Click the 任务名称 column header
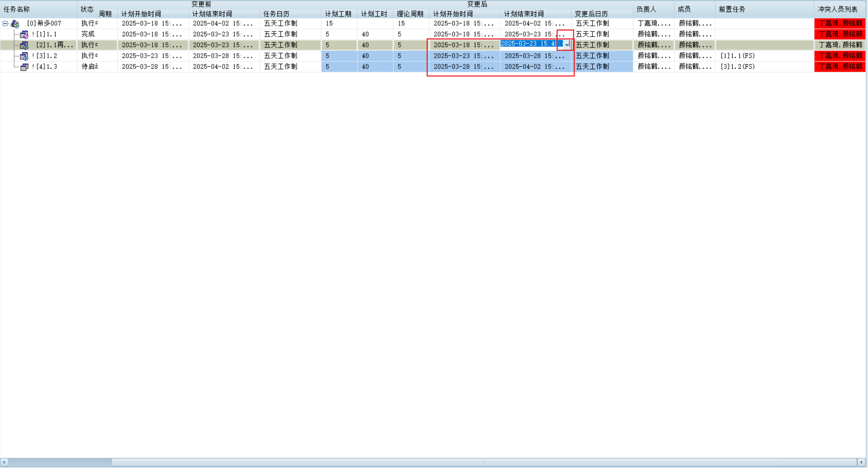The width and height of the screenshot is (868, 468). (x=38, y=9)
